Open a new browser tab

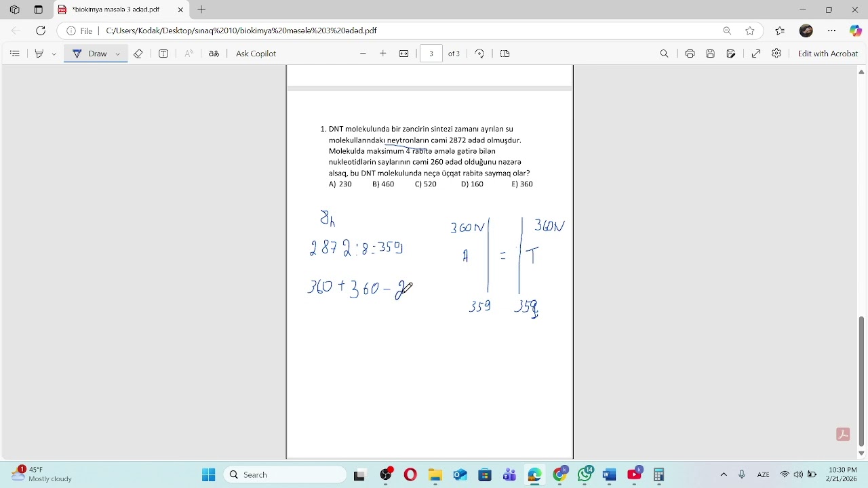(x=201, y=9)
